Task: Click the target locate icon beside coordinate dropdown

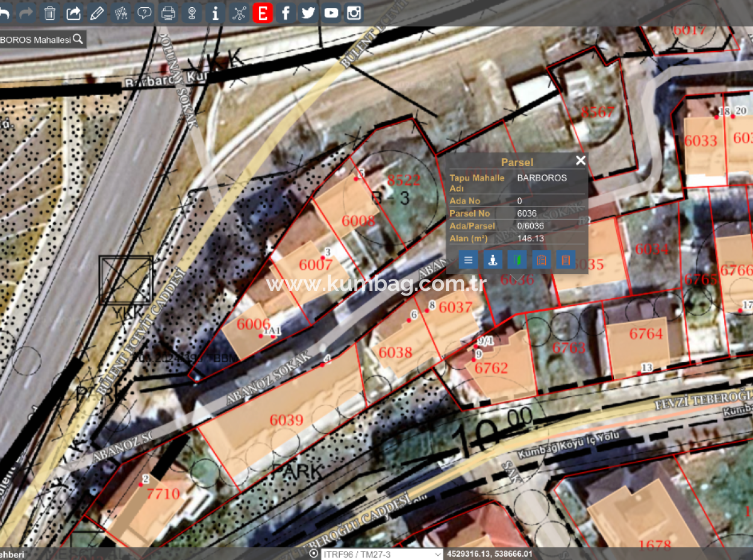Action: 313,554
